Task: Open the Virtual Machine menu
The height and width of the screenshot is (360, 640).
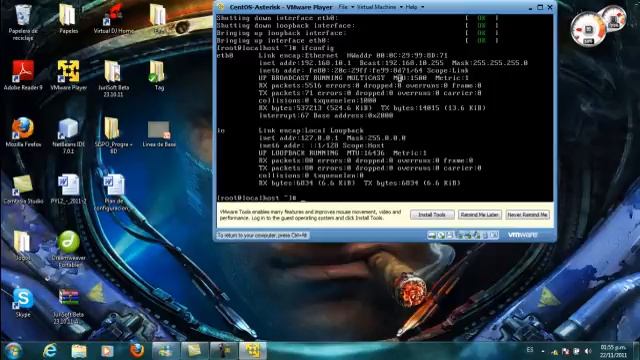Action: pyautogui.click(x=379, y=7)
